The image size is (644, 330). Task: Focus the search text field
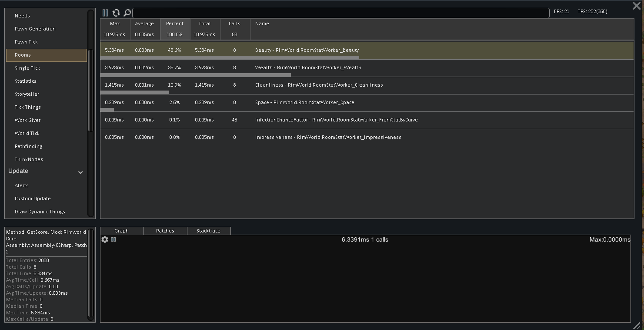(x=341, y=13)
